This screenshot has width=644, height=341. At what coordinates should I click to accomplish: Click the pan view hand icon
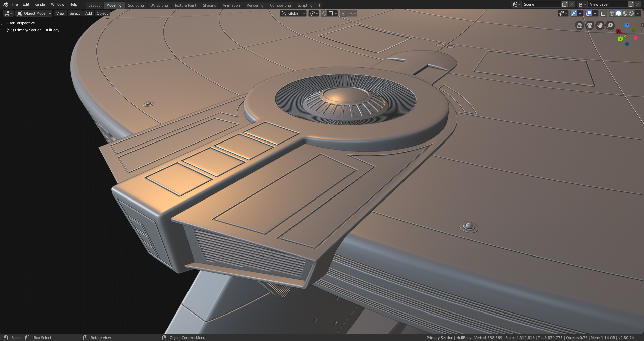(600, 25)
